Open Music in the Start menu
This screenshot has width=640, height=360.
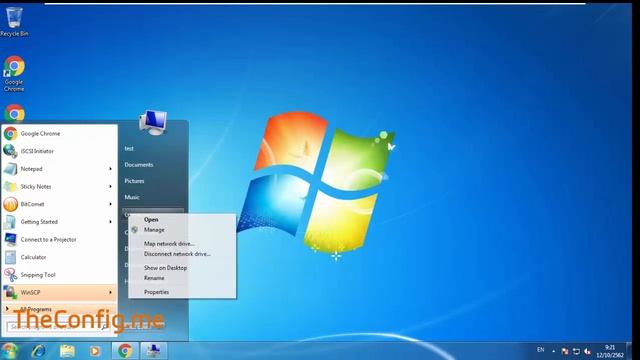(132, 197)
